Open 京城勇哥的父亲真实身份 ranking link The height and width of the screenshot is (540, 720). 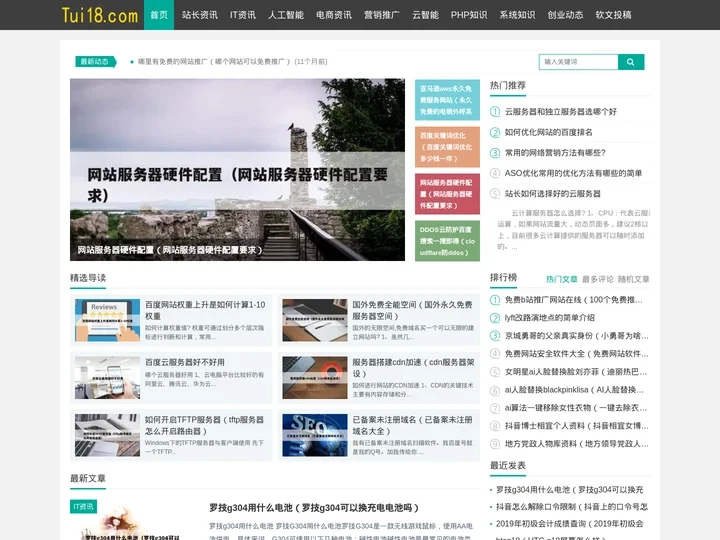click(x=576, y=336)
